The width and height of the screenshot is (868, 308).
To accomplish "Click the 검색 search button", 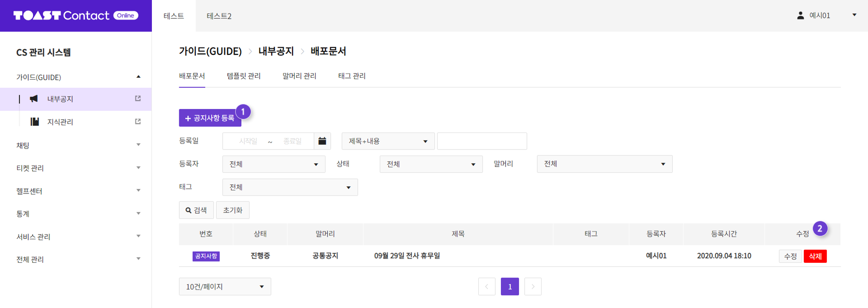I will [196, 210].
